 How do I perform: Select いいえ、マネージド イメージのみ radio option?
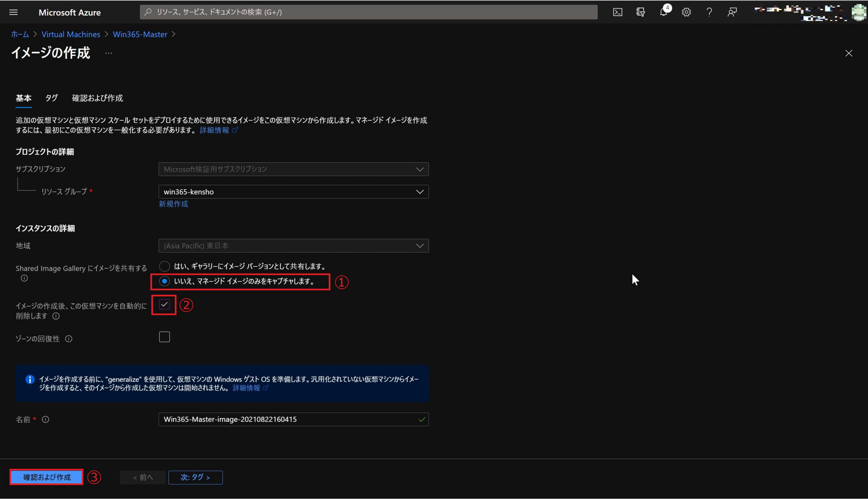pyautogui.click(x=164, y=282)
